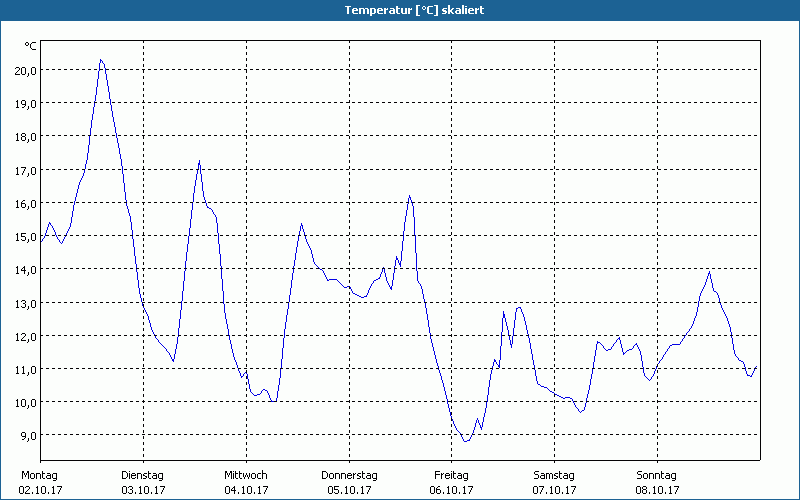
Task: Select the 11,0 y-axis value
Action: pos(25,369)
